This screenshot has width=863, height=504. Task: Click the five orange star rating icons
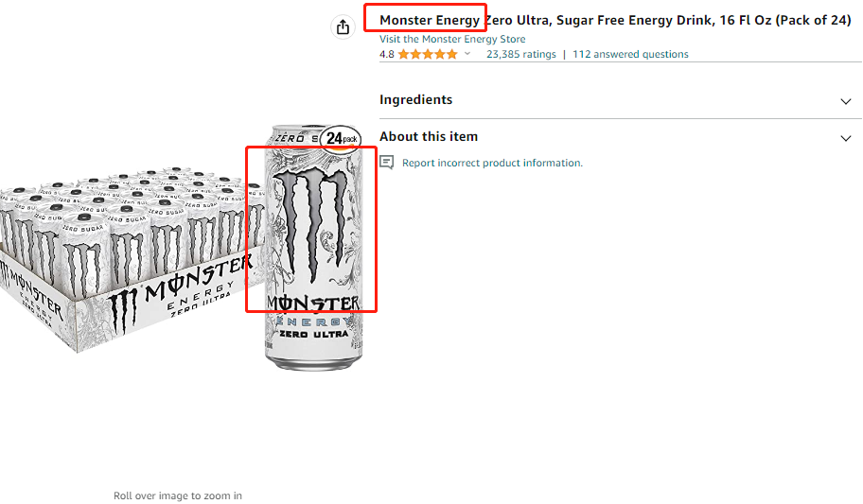tap(428, 54)
